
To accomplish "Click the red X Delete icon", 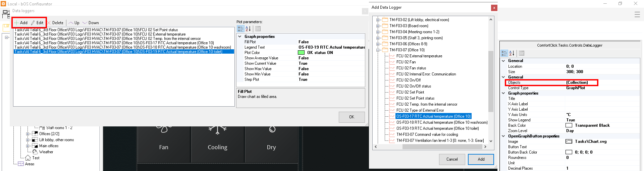I will pos(49,23).
